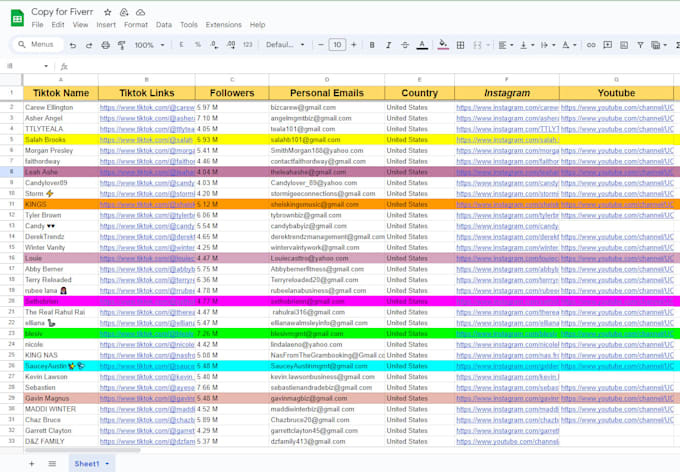Toggle strikethrough formatting
The height and width of the screenshot is (472, 680).
point(405,45)
